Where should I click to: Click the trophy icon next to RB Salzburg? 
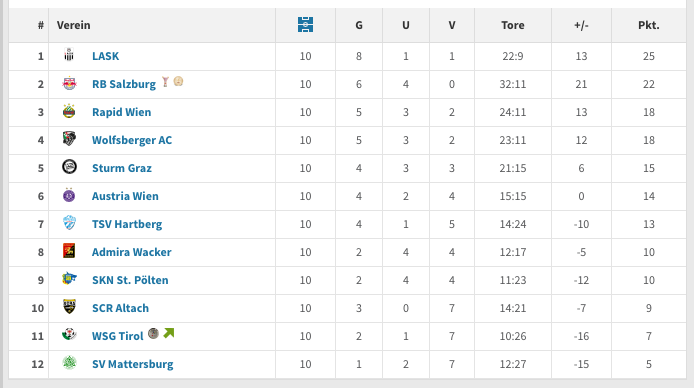tap(165, 81)
